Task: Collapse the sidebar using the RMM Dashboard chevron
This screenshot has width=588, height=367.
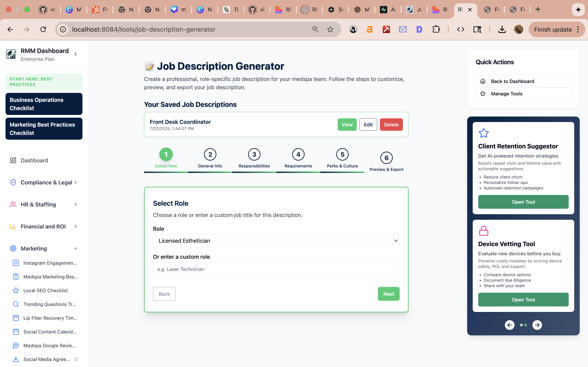Action: click(76, 54)
